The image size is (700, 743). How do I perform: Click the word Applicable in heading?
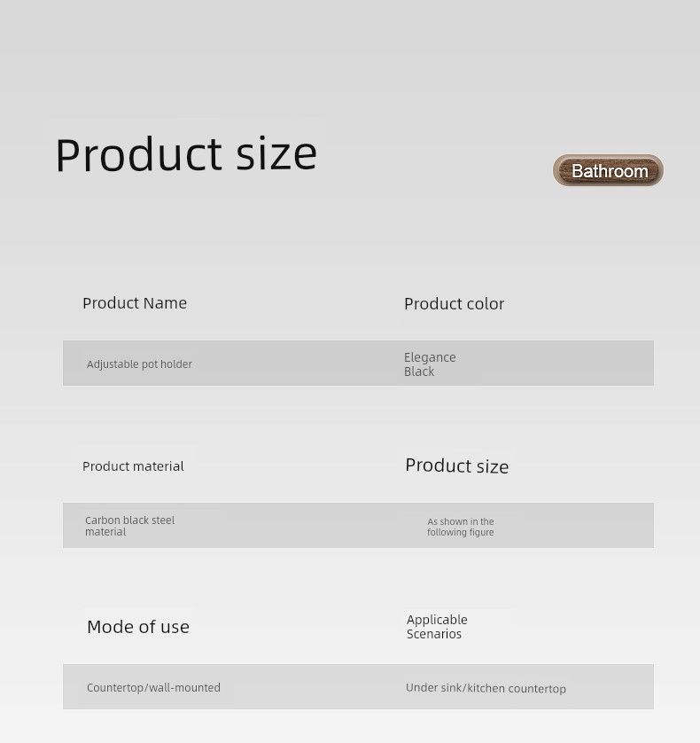(437, 620)
